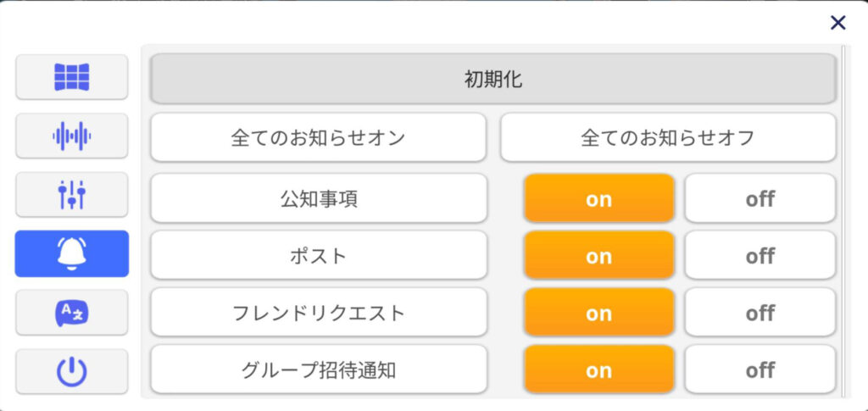This screenshot has height=411, width=868.
Task: Select the bell notifications tab
Action: pyautogui.click(x=71, y=253)
